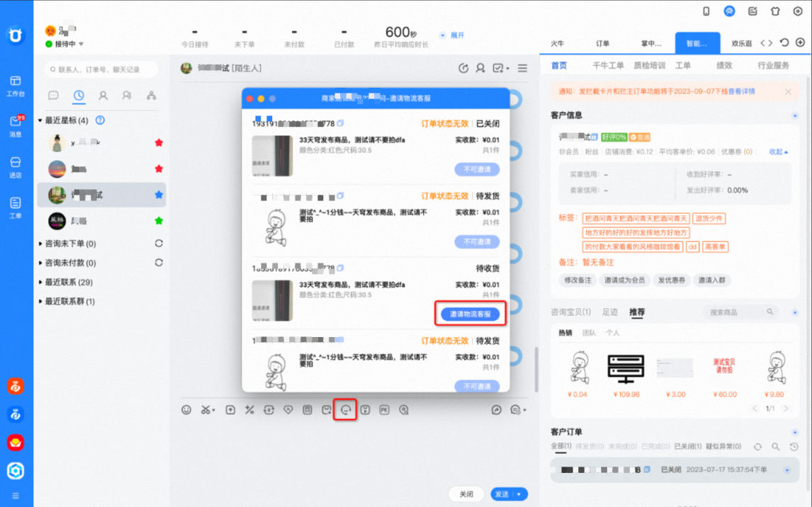Click the invite logistics service icon in toolbar
The height and width of the screenshot is (507, 812).
pos(345,410)
